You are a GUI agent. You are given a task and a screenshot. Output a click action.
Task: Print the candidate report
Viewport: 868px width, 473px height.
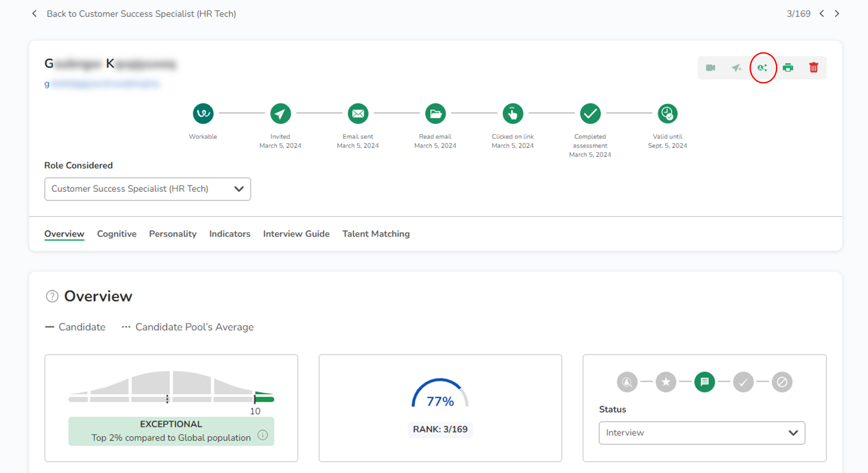[x=788, y=68]
